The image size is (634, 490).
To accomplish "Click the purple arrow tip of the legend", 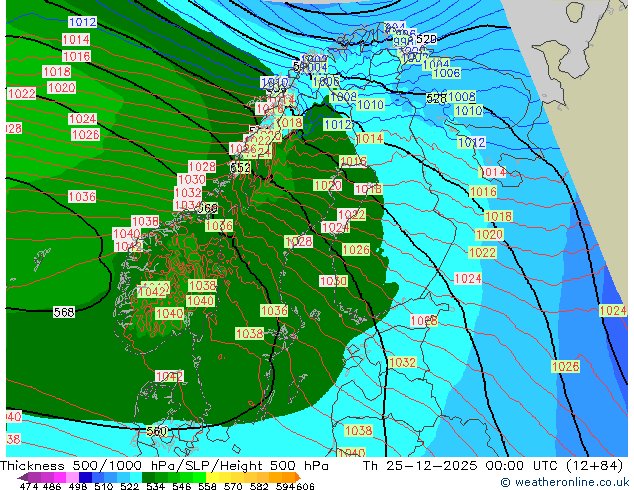I will coord(22,477).
